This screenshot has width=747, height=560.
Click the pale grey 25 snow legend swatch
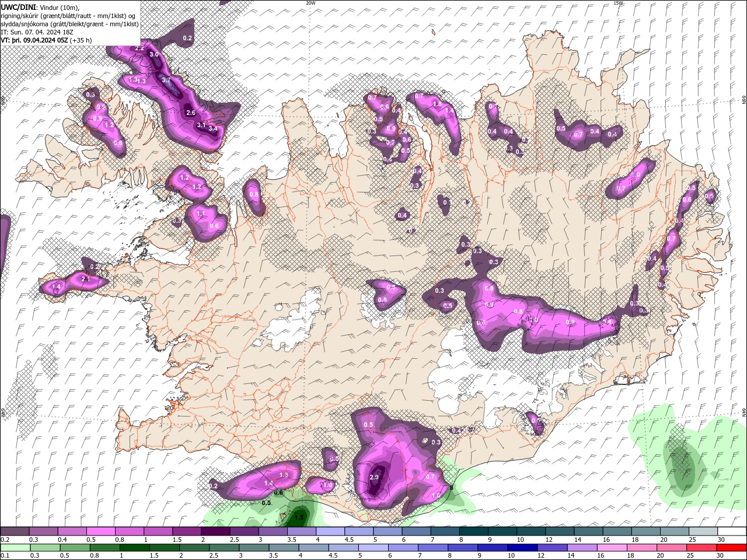click(x=703, y=531)
